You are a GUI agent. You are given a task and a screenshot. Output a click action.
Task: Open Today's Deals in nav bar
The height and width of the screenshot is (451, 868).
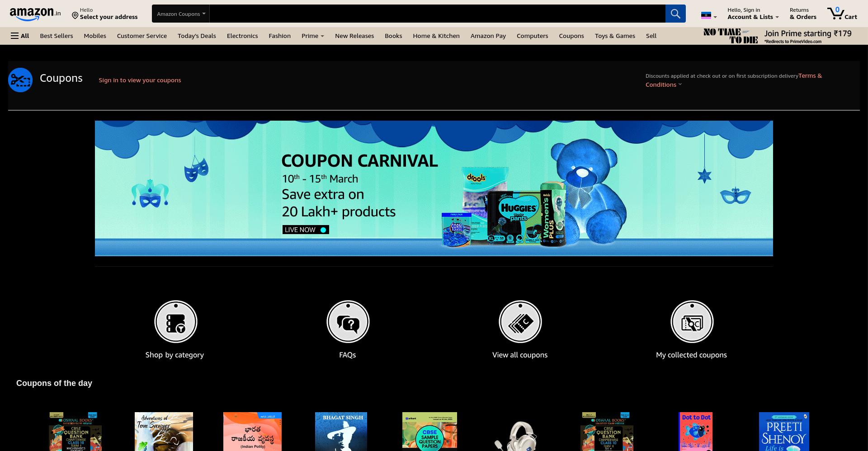[x=197, y=36]
